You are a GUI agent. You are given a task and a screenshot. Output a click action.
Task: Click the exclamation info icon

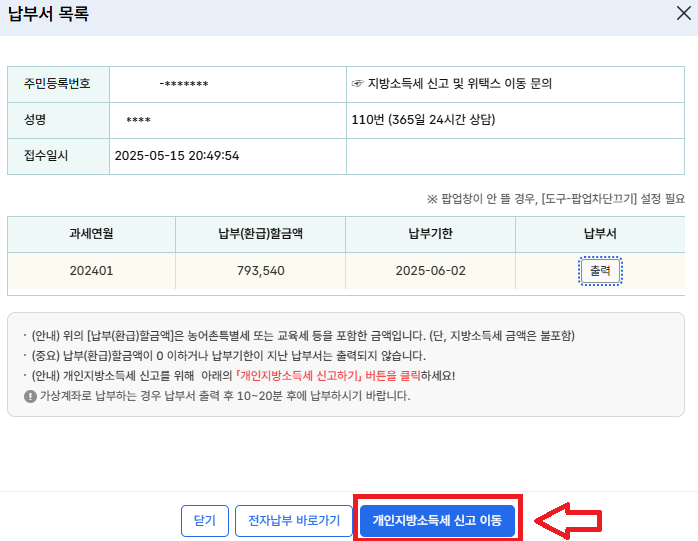click(x=30, y=396)
